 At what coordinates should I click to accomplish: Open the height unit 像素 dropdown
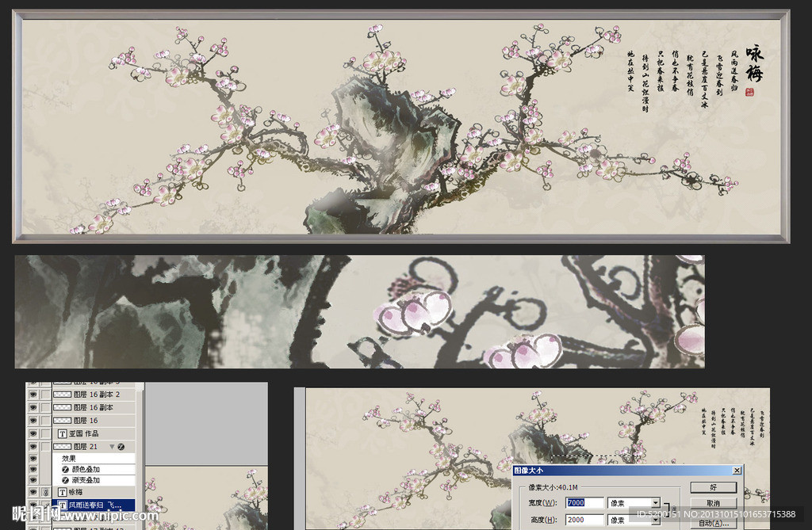pos(656,520)
